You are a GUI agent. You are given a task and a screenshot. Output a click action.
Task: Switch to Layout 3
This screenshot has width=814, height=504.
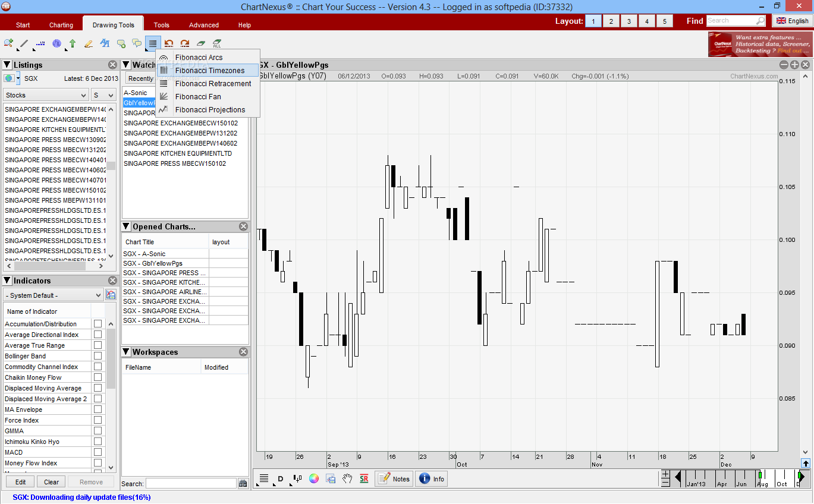(x=629, y=21)
